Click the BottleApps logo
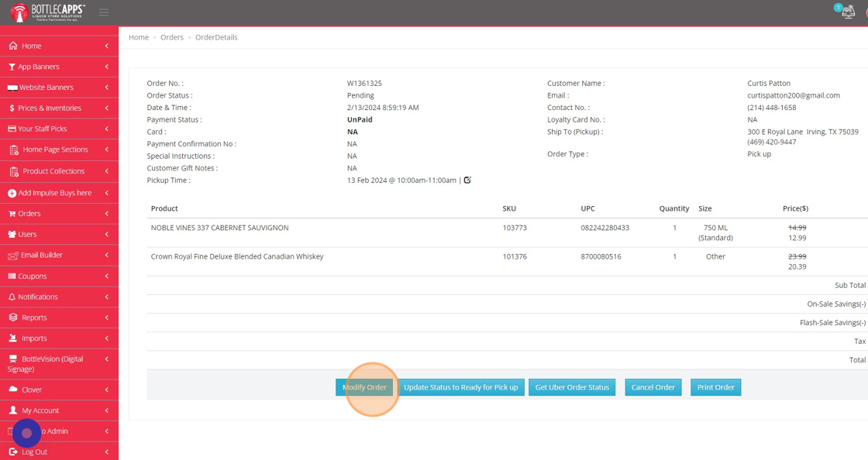This screenshot has width=868, height=460. coord(48,12)
